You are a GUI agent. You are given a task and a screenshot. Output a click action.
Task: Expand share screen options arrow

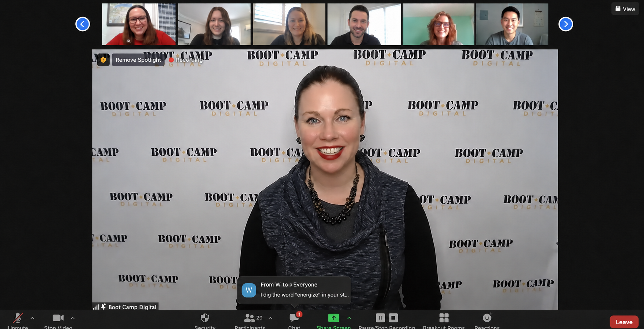coord(349,318)
